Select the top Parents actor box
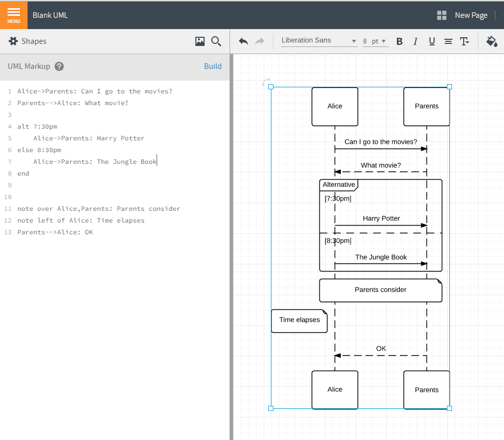This screenshot has height=440, width=504. 426,107
